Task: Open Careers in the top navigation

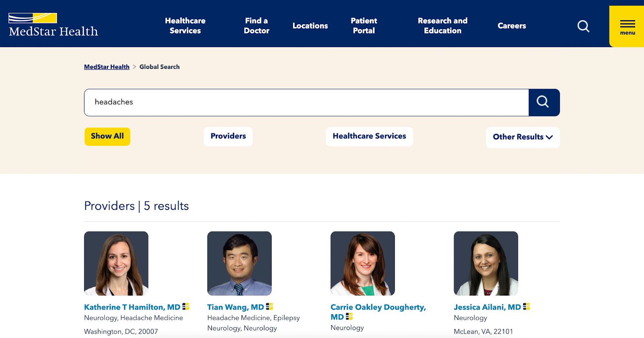Action: point(512,26)
